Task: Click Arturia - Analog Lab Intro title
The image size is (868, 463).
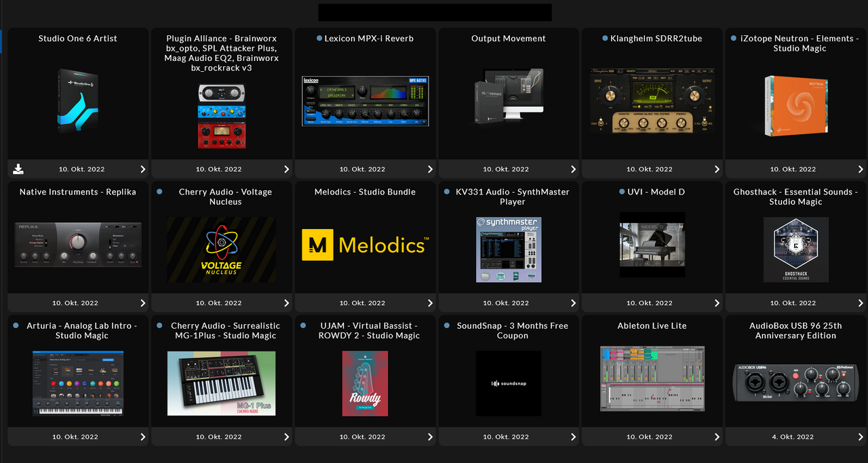Action: coord(82,331)
